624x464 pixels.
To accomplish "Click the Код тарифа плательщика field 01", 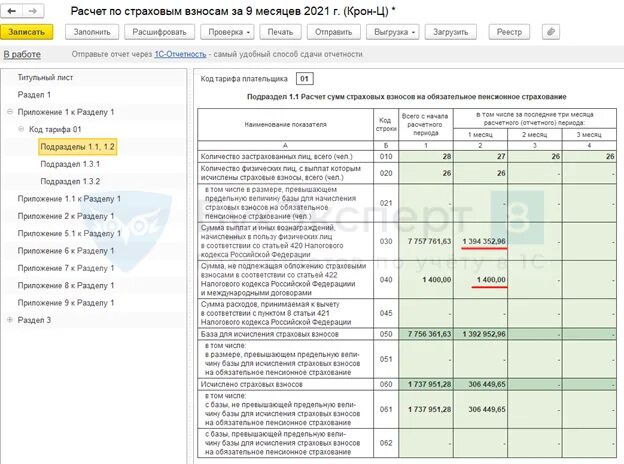I will point(304,79).
